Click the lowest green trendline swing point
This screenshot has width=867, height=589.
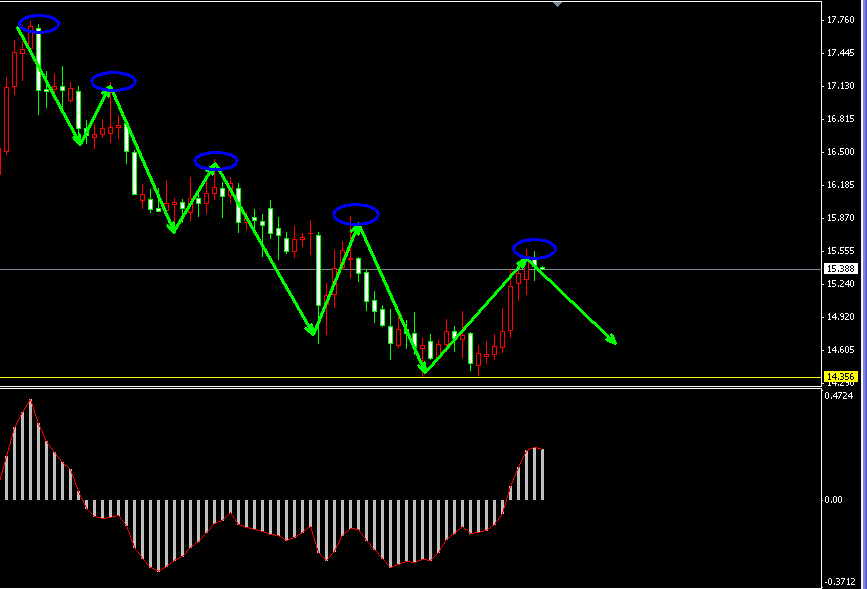(425, 372)
